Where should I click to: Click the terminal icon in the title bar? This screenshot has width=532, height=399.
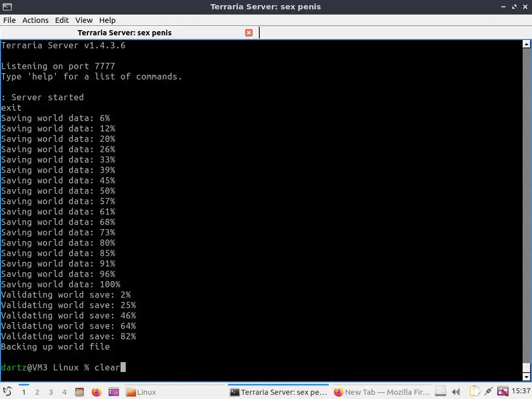coord(7,6)
